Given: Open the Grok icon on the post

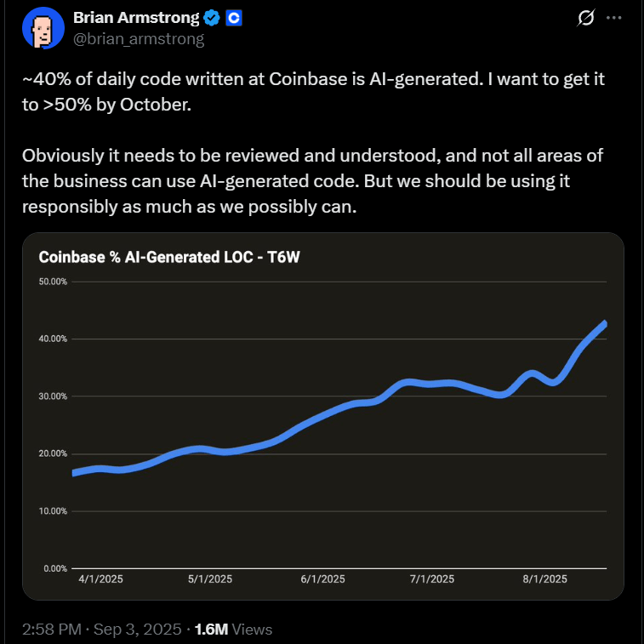Looking at the screenshot, I should [x=585, y=18].
